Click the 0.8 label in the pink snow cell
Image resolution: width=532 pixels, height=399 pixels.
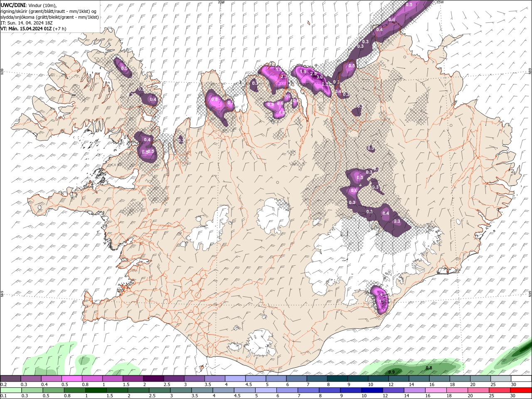point(214,100)
